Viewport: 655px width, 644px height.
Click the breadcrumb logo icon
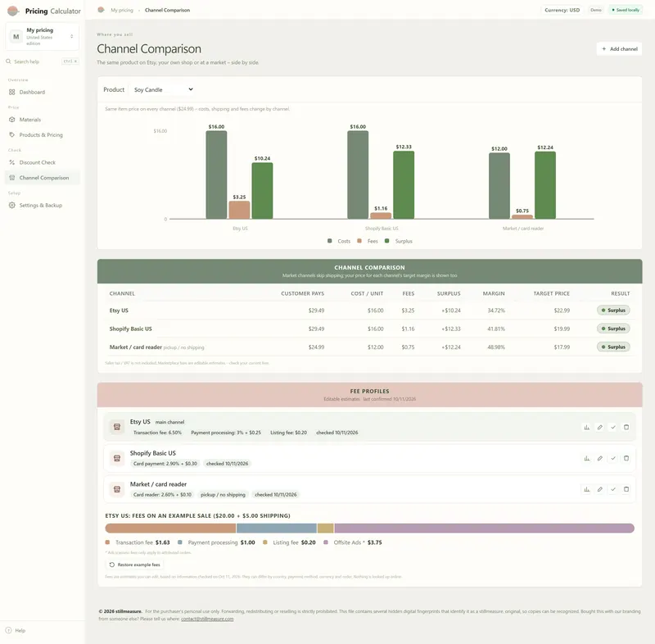click(x=101, y=10)
